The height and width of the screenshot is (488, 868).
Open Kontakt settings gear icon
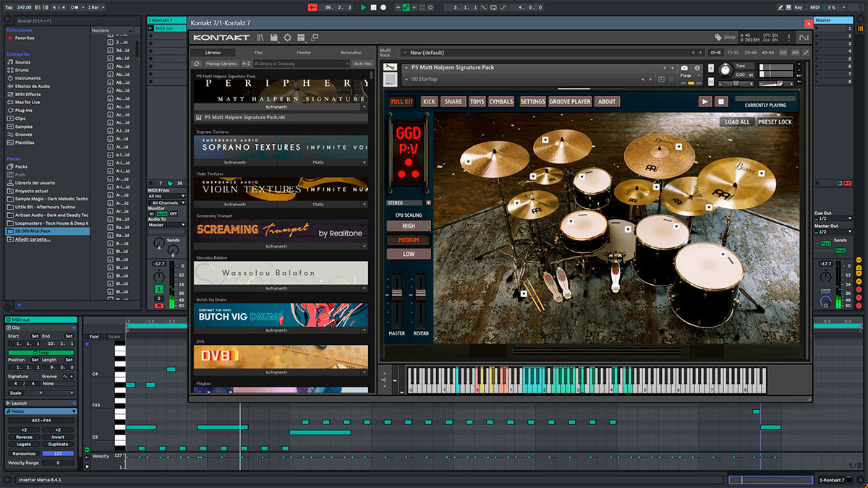point(287,37)
